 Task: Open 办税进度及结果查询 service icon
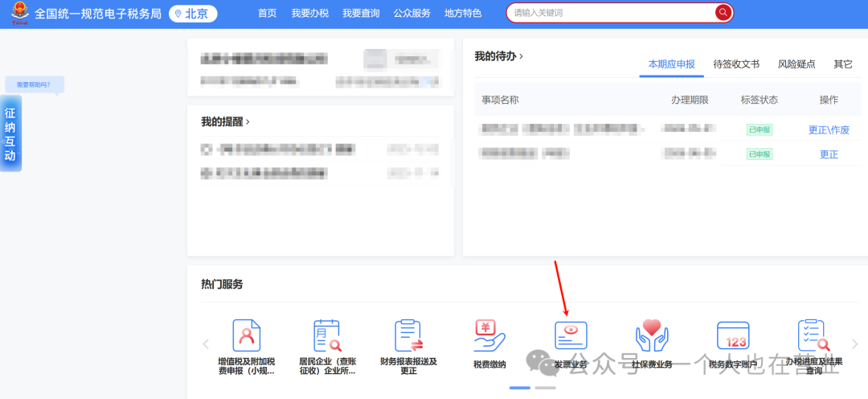tap(813, 335)
